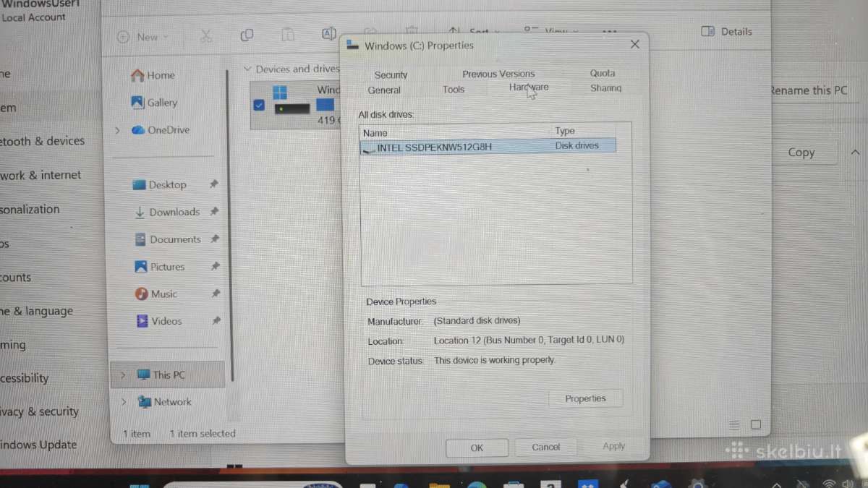Screen dimensions: 868x488
Task: Click the Properties button under Device Properties
Action: pyautogui.click(x=585, y=398)
